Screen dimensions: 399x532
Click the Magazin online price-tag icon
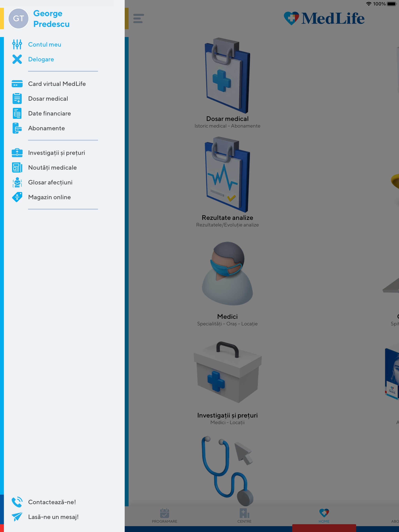[x=17, y=197]
